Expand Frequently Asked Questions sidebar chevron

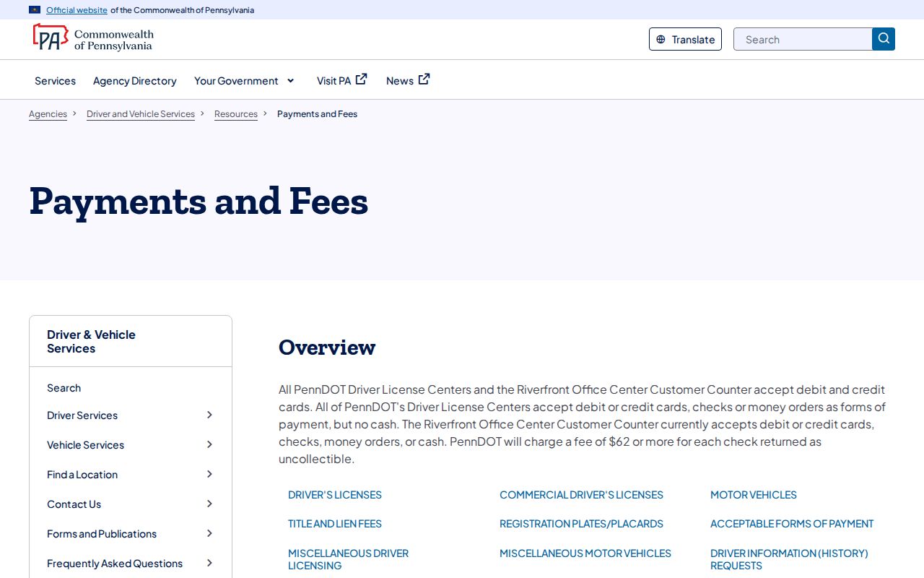click(209, 563)
